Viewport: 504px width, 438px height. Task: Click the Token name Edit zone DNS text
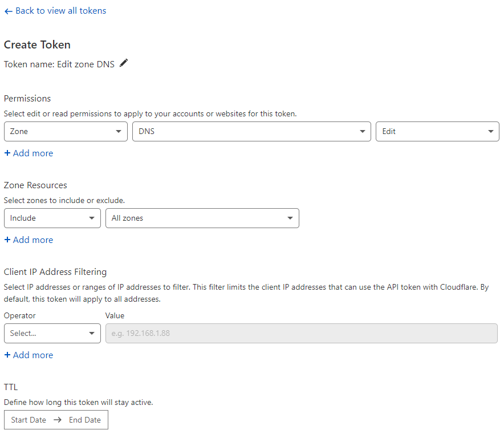tap(59, 64)
